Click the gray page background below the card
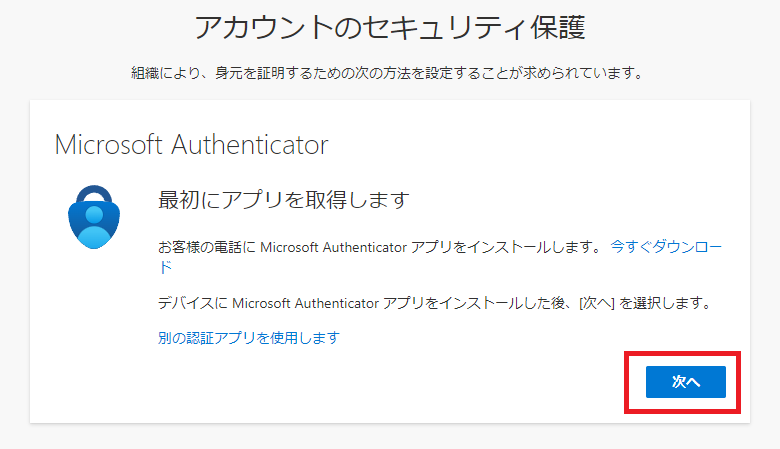The image size is (780, 449). point(390,438)
